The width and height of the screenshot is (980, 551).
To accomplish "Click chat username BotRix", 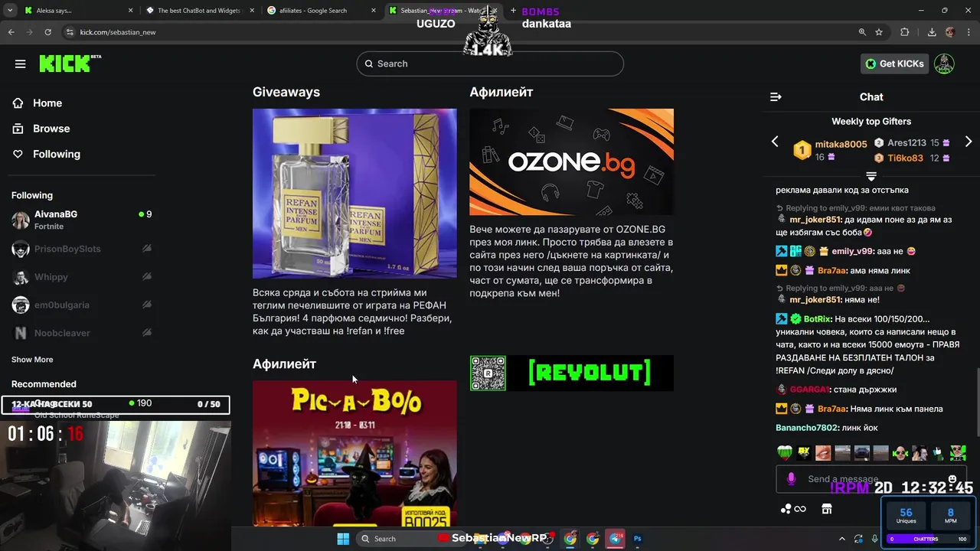I will pyautogui.click(x=818, y=319).
